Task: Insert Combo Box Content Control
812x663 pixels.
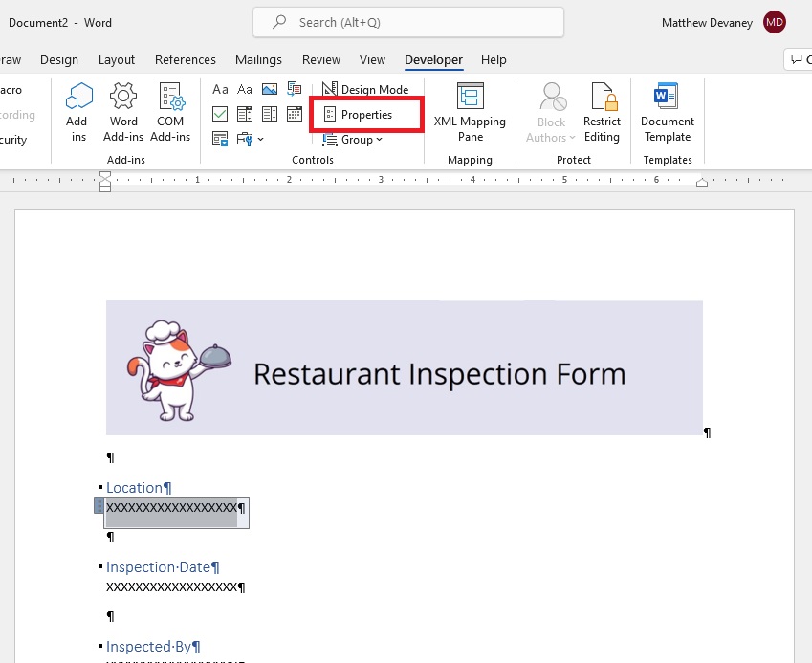Action: (245, 114)
